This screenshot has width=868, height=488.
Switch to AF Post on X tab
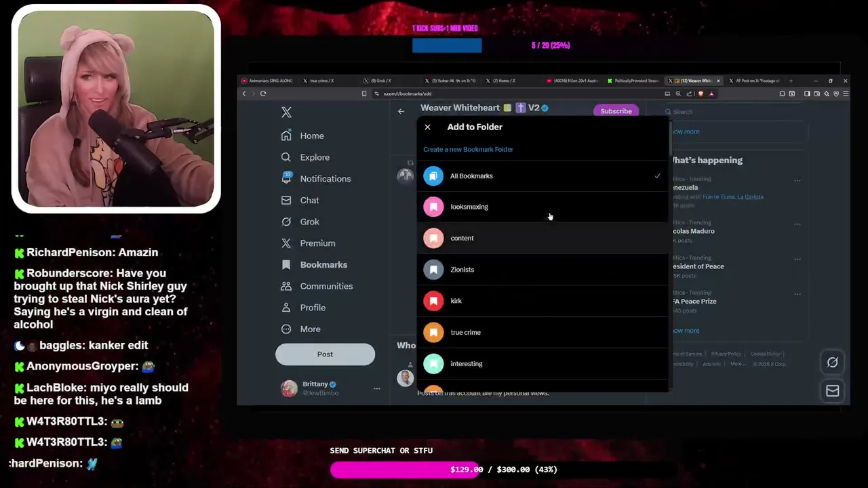tap(754, 81)
